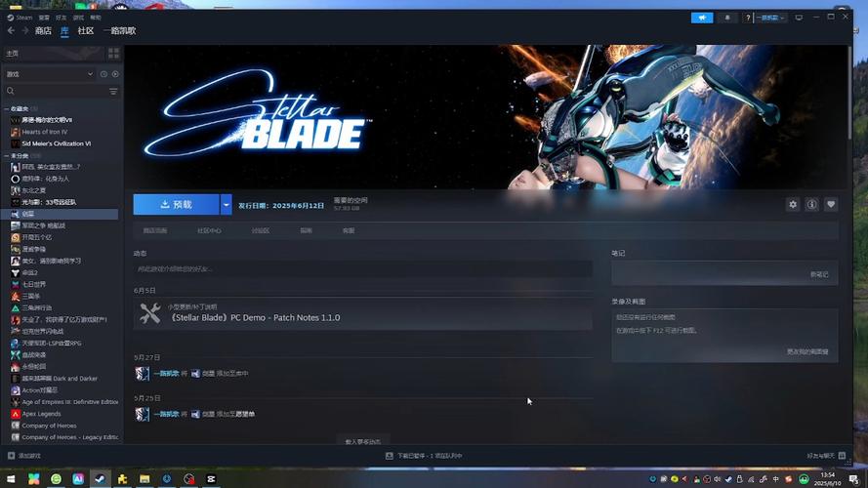The height and width of the screenshot is (488, 868).
Task: Open the 商店 store tab
Action: 43,31
